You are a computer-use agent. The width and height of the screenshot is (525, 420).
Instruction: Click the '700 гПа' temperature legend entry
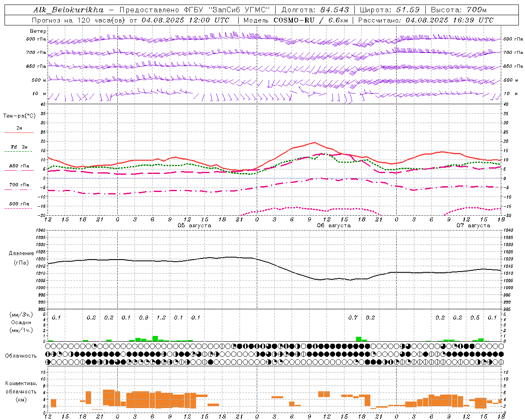[x=19, y=185]
